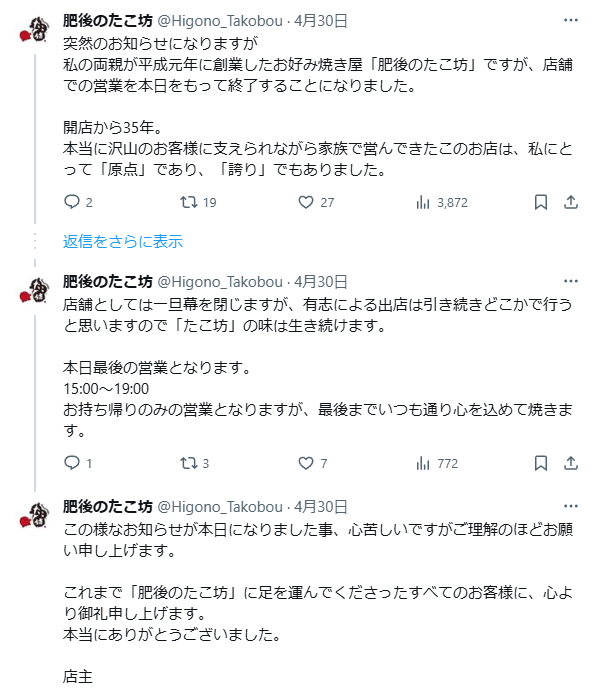The image size is (597, 696).
Task: Like the second tweet with 7 likes
Action: click(312, 463)
